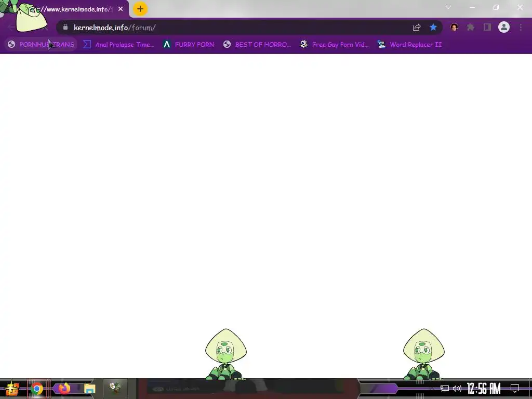Image resolution: width=532 pixels, height=399 pixels.
Task: Open the 'BEST OF HORRO...' bookmark
Action: 257,45
